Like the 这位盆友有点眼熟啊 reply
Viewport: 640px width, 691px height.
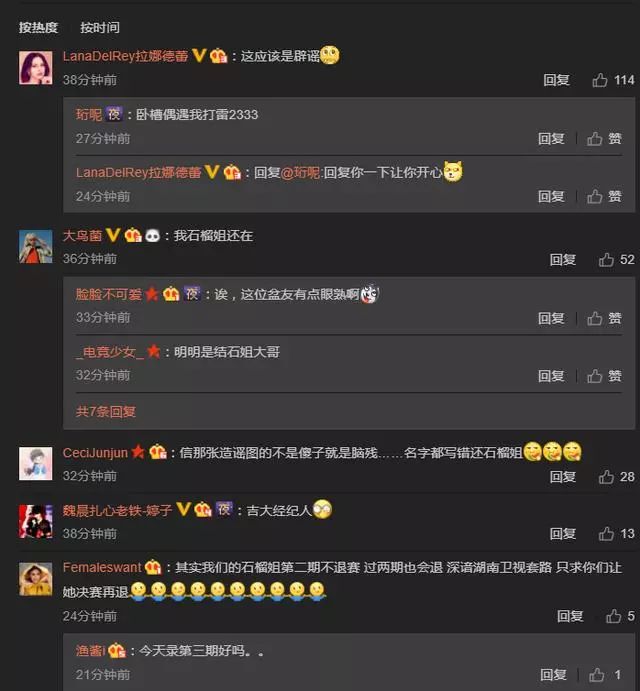pyautogui.click(x=604, y=318)
